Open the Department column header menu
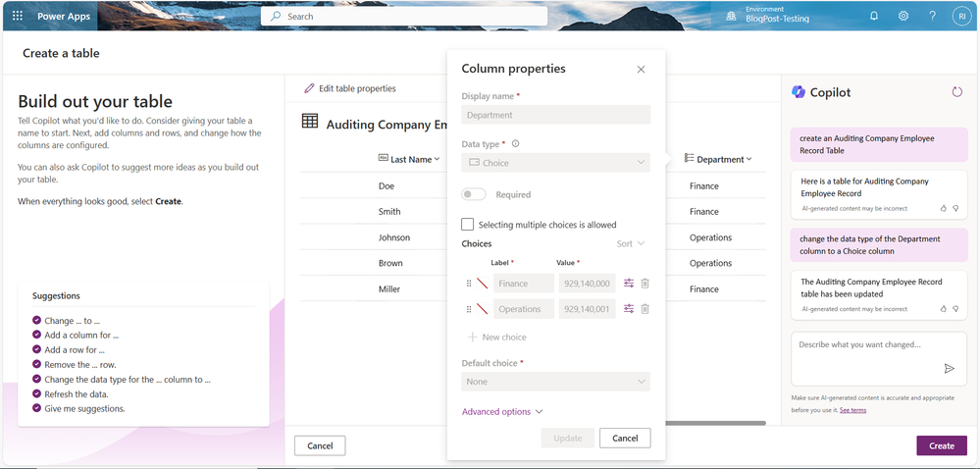Screen dimensions: 980x469 [717, 160]
